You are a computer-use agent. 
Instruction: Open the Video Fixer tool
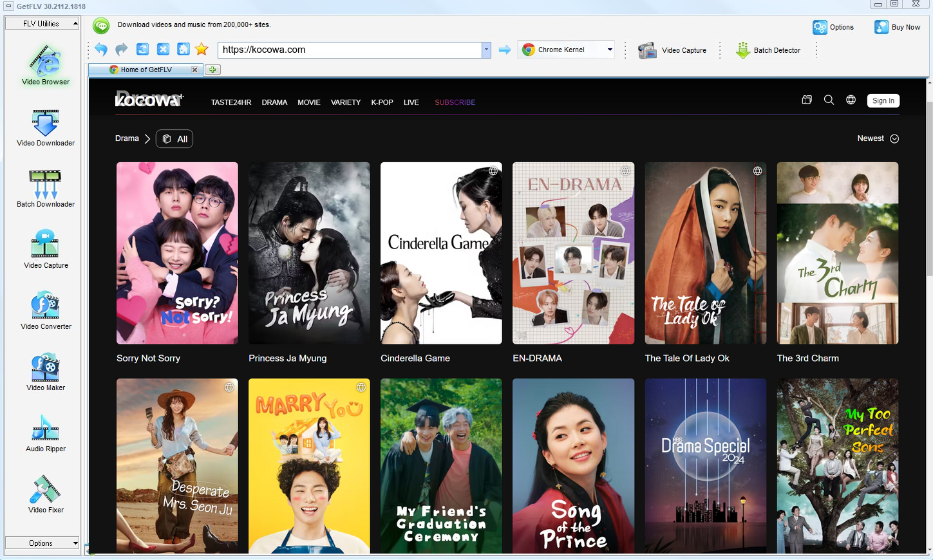coord(45,494)
